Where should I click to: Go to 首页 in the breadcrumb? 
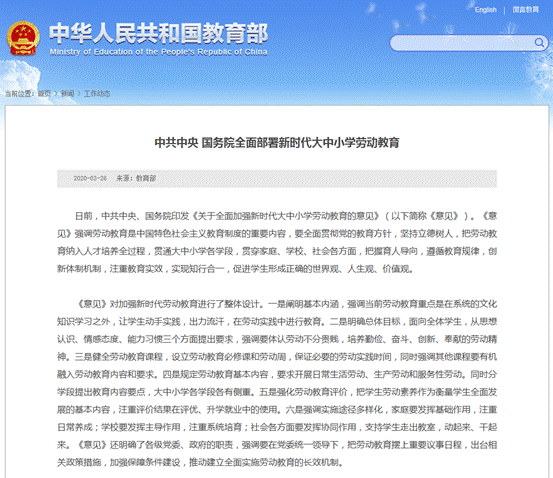click(x=44, y=93)
